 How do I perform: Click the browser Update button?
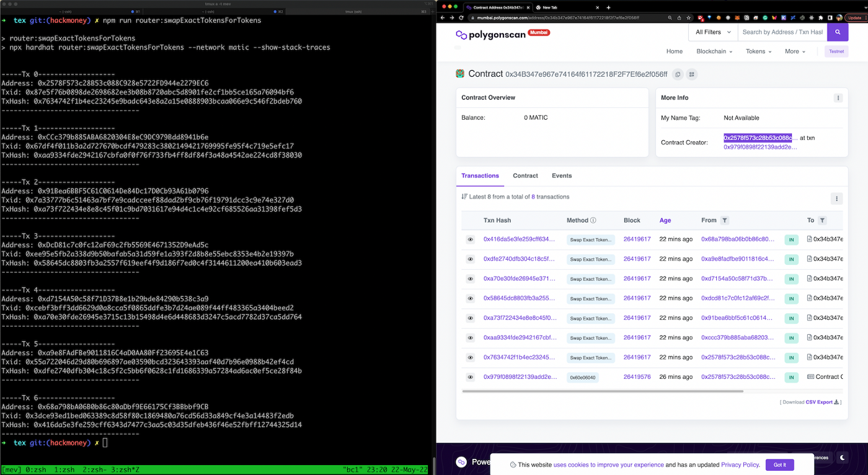(854, 18)
